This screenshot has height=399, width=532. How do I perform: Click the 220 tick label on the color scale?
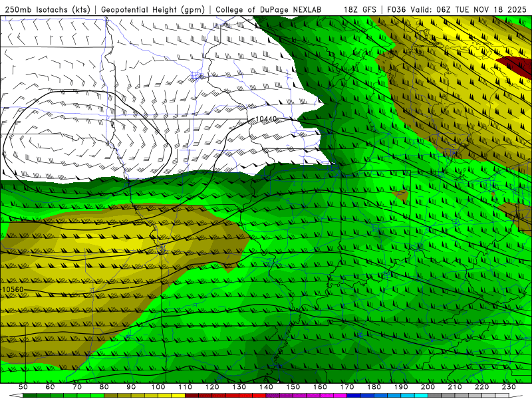[x=482, y=387]
